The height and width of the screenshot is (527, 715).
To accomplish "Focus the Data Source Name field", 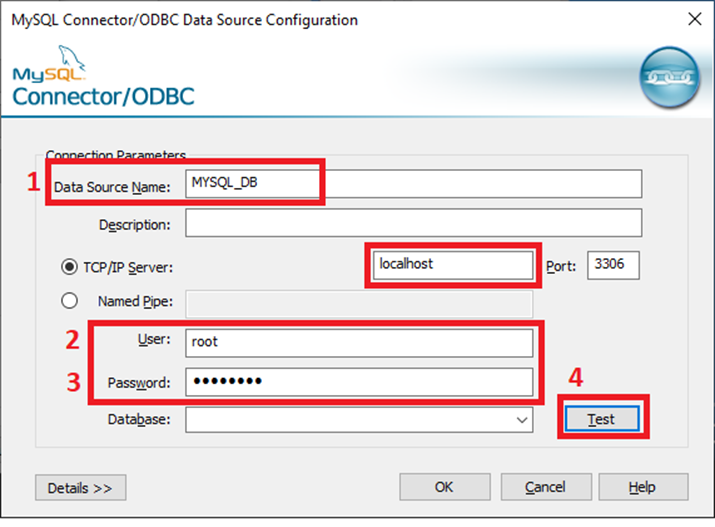I will [x=414, y=184].
